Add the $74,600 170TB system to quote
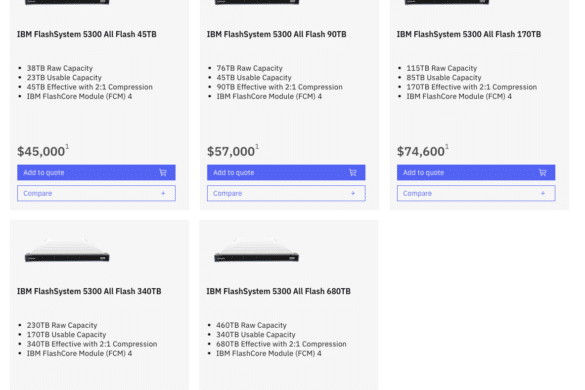 (476, 172)
